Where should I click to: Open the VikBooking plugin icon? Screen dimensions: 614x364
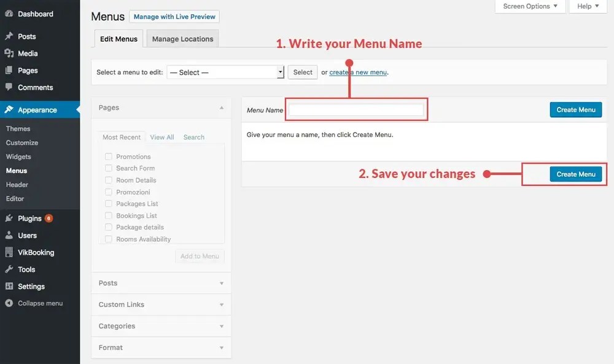[9, 252]
